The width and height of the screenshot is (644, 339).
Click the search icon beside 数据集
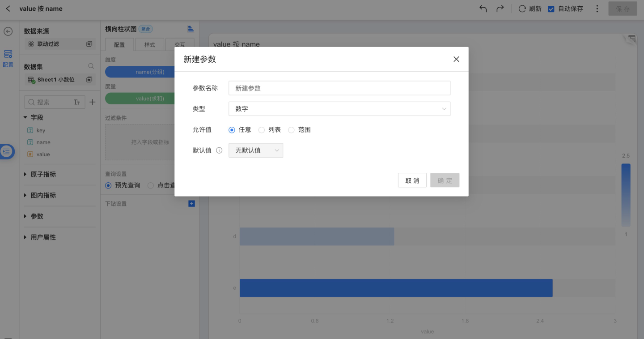coord(91,66)
